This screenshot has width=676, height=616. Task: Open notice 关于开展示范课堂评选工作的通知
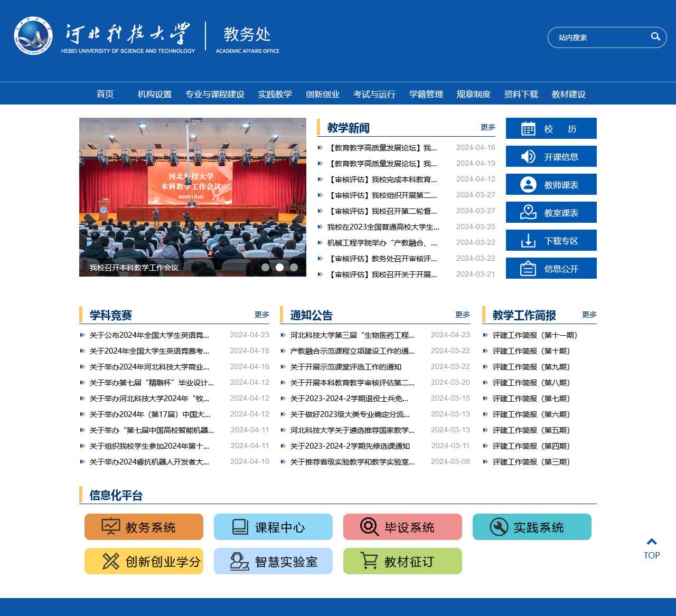pos(344,366)
